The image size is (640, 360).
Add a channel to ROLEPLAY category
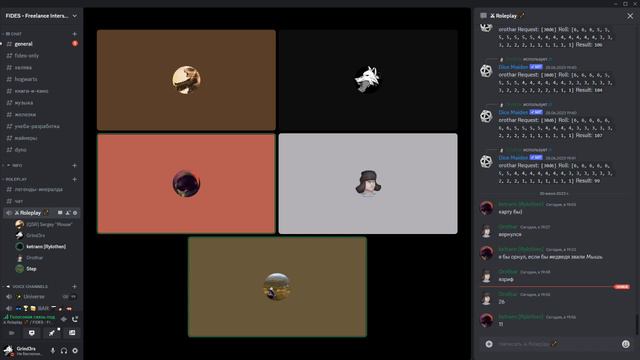(x=74, y=179)
